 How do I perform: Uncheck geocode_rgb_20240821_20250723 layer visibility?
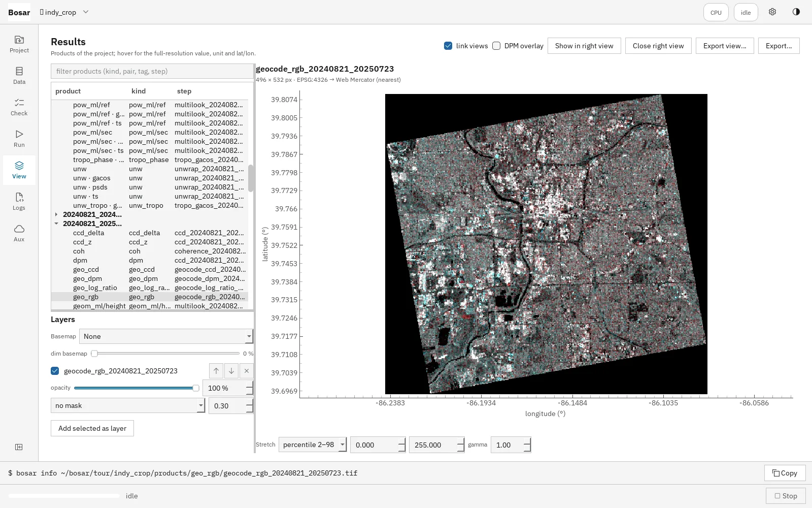click(55, 371)
